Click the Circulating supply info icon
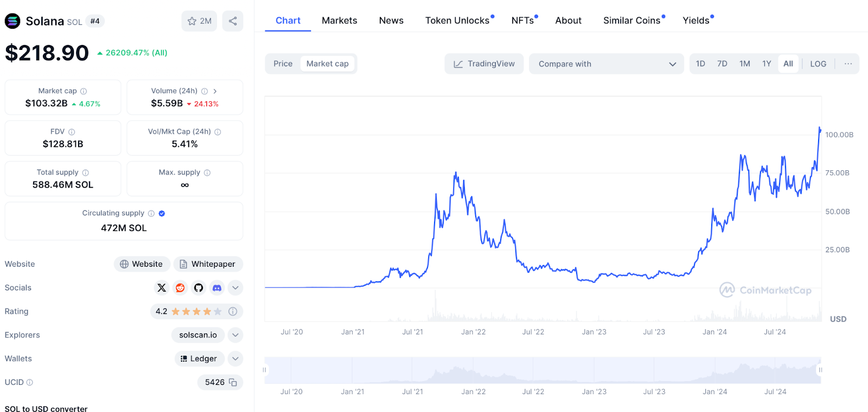Viewport: 868px width, 412px height. (151, 213)
